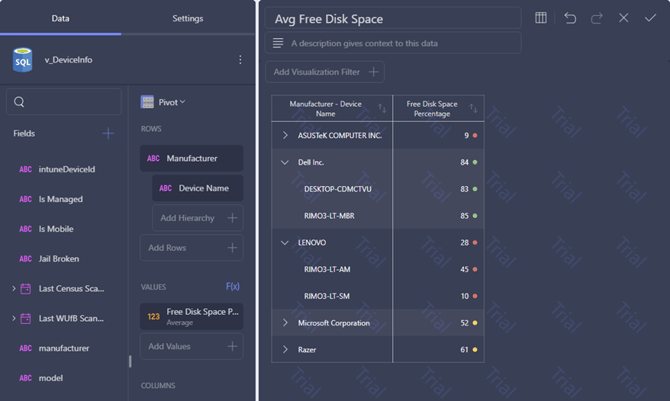Click the fields search box

64,102
